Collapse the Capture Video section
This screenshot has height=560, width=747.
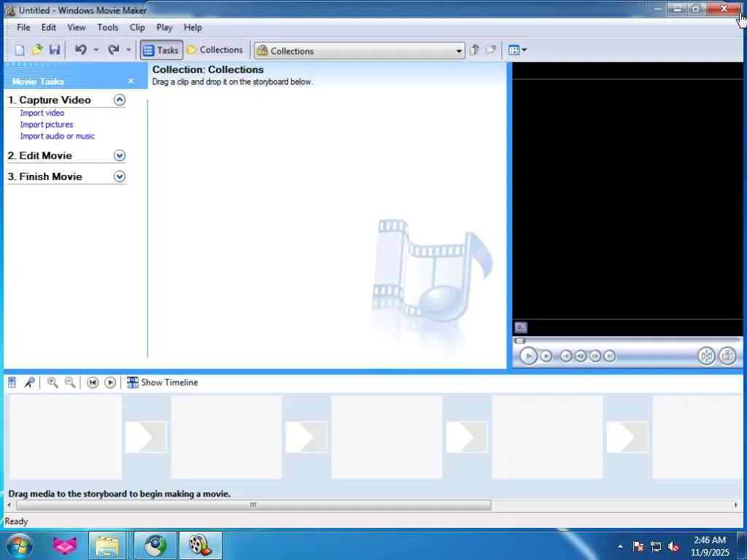[120, 100]
